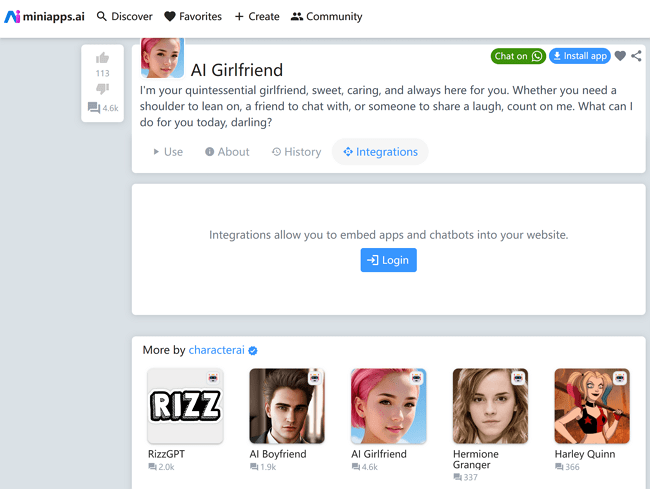Image resolution: width=650 pixels, height=489 pixels.
Task: Favorite the app with the heart icon
Action: (620, 56)
